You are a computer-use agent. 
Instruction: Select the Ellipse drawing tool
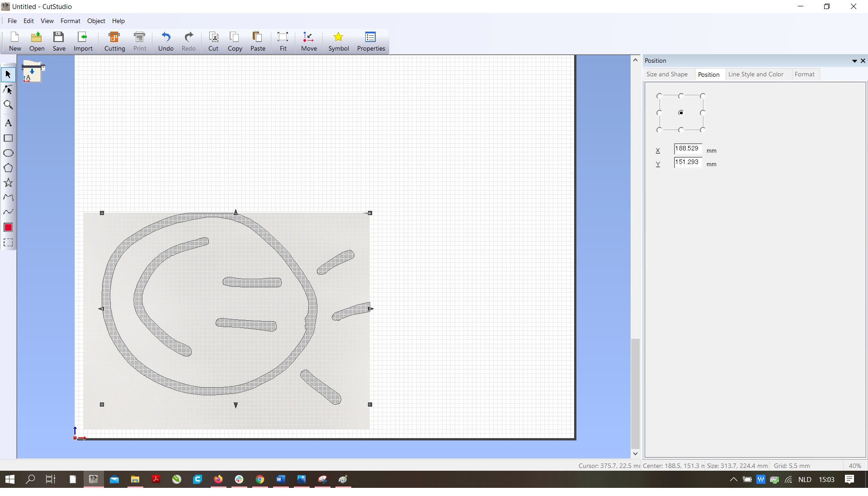point(8,153)
